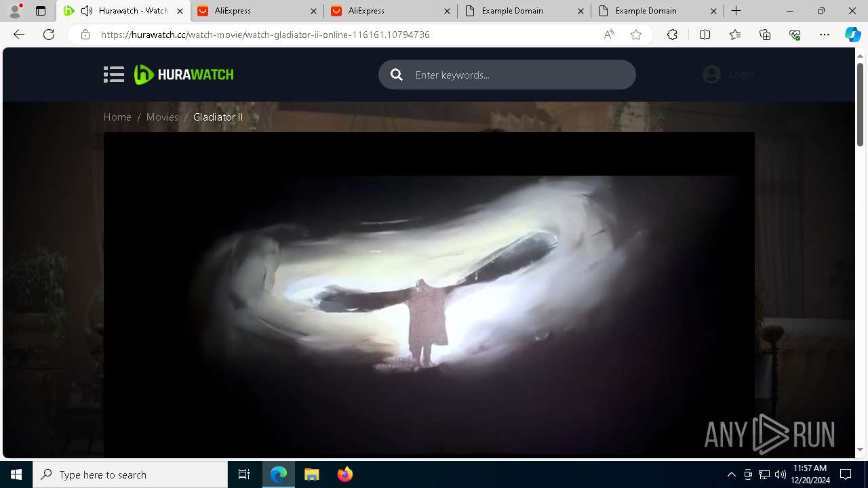Open Browser essentials heart icon
Image resolution: width=868 pixels, height=488 pixels.
(x=795, y=35)
